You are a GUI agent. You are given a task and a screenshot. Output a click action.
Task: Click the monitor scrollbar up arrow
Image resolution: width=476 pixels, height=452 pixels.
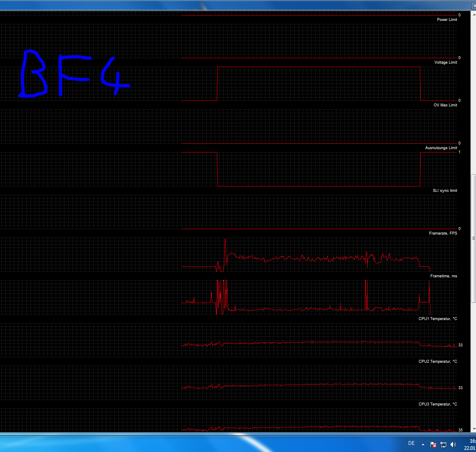[x=473, y=14]
